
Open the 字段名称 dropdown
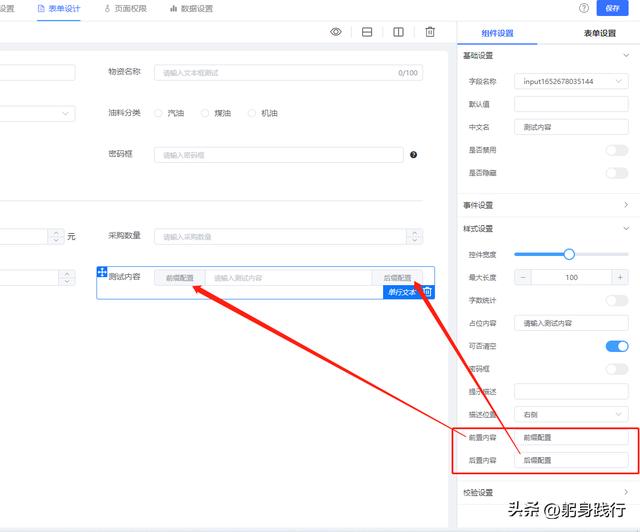pyautogui.click(x=571, y=81)
